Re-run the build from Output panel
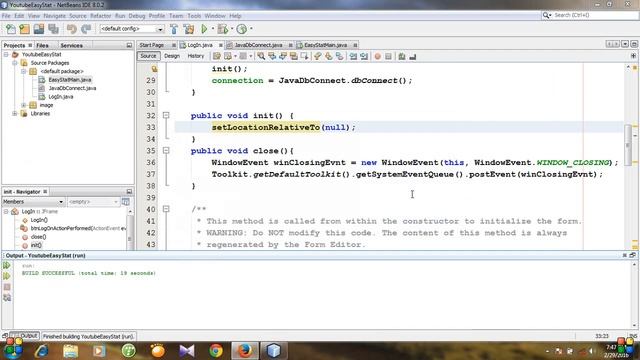 tap(7, 265)
